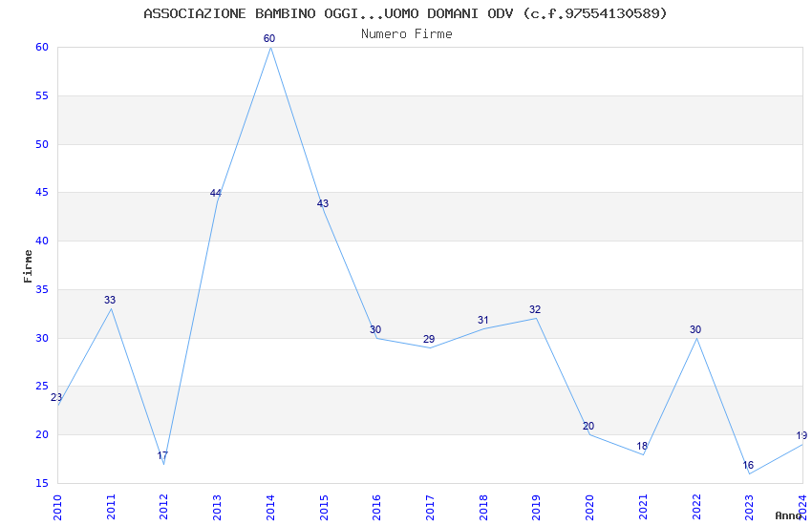Click the y-axis value 45
This screenshot has width=812, height=525.
pos(42,193)
